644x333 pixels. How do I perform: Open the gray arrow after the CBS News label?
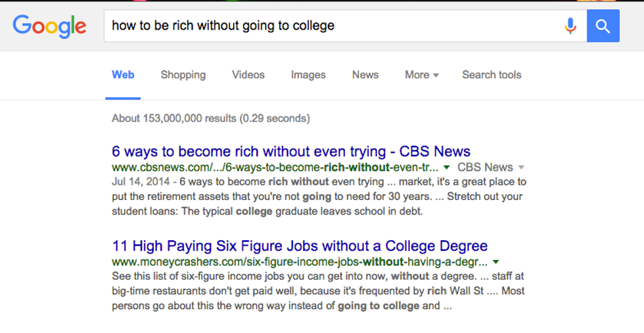tap(522, 168)
